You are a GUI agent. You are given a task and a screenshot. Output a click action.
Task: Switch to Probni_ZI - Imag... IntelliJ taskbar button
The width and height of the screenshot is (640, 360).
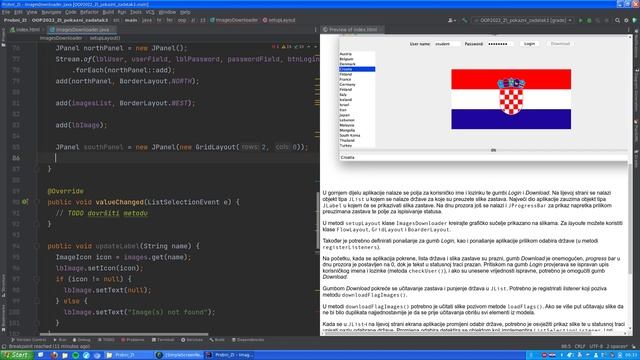tap(229, 355)
